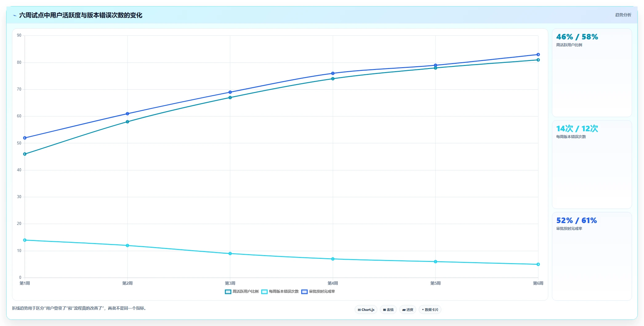644x326 pixels.
Task: Toggle 每周版本错误次数 series via its legend swatch
Action: coord(264,292)
